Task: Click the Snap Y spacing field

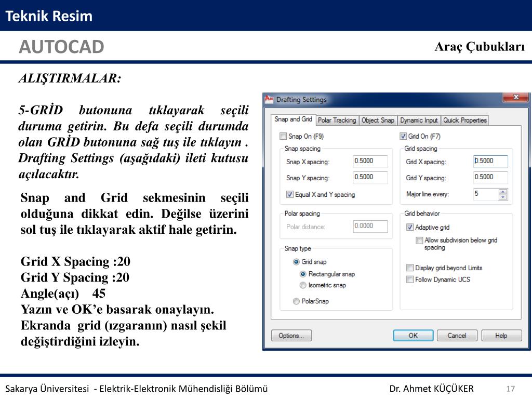Action: [370, 177]
